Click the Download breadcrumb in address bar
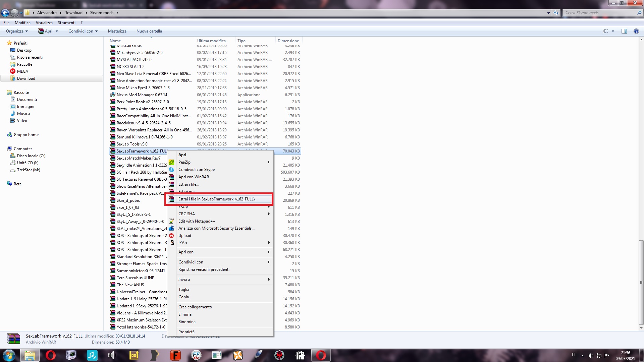The image size is (644, 362). tap(73, 13)
